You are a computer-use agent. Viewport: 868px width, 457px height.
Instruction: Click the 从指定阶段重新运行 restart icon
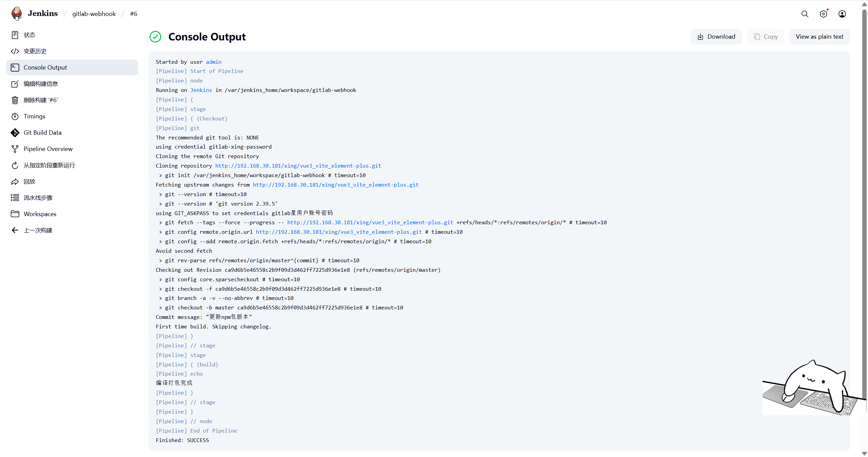pyautogui.click(x=15, y=165)
